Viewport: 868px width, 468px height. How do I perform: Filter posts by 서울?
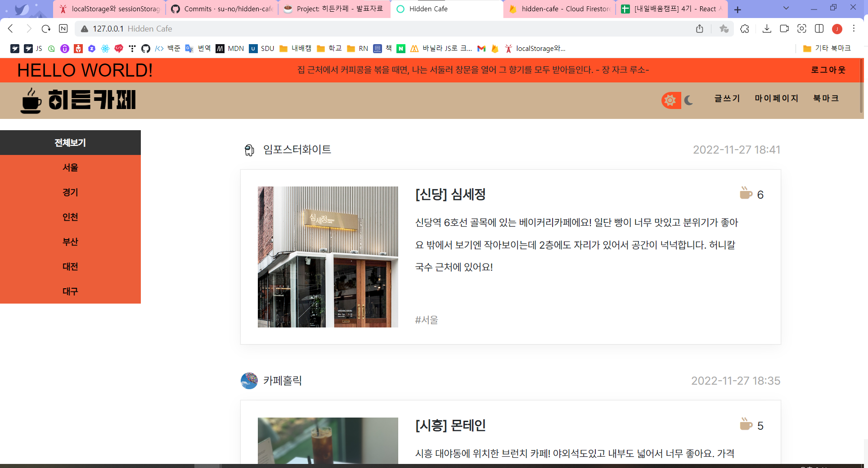70,168
